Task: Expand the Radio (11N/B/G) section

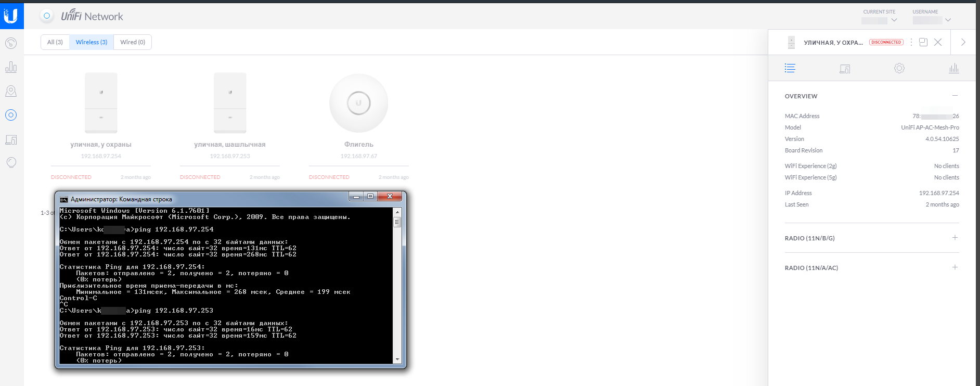Action: 955,238
